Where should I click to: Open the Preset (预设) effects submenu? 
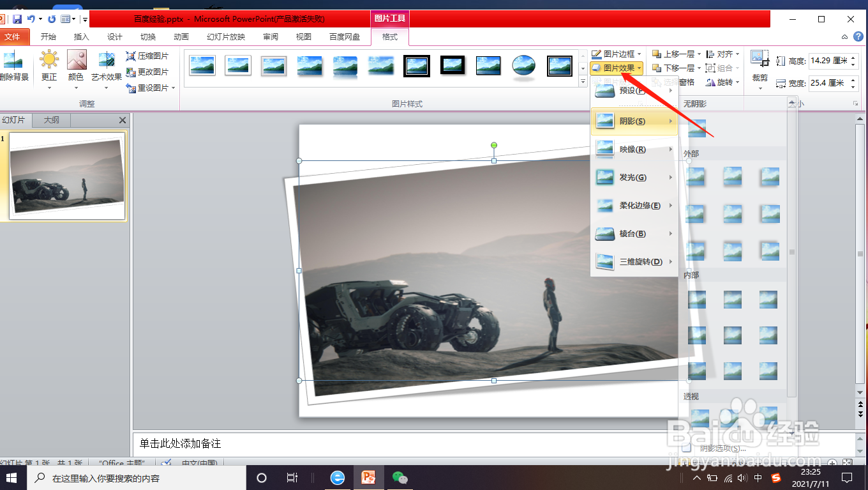634,91
